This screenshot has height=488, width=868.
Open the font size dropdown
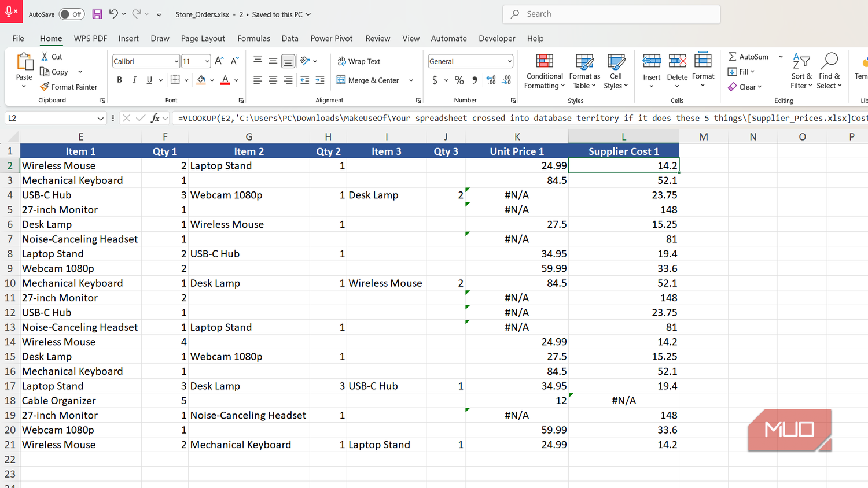[207, 61]
